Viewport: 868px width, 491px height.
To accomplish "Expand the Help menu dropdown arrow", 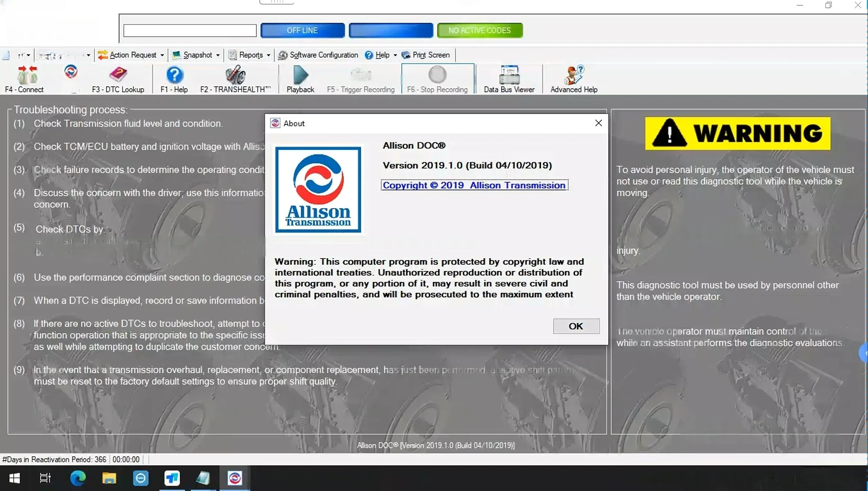I will click(x=395, y=55).
